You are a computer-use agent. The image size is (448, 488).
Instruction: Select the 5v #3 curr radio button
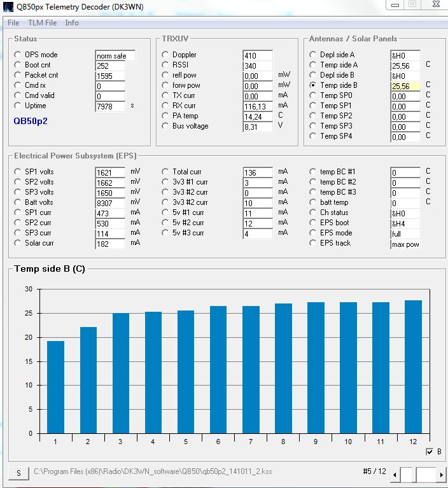165,233
